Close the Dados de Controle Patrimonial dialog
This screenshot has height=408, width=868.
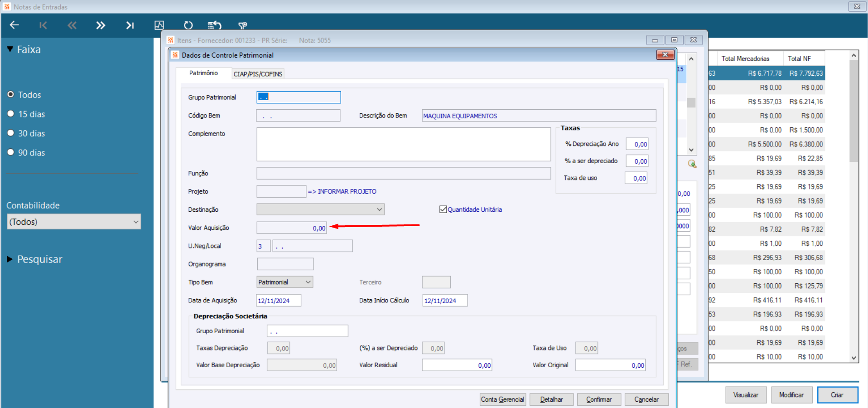tap(665, 55)
